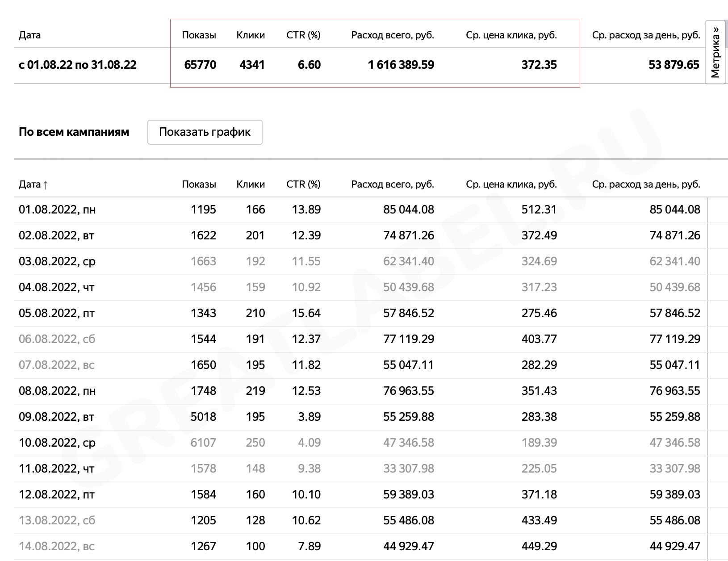
Task: Click the 10.08.2022, ср date row
Action: tap(361, 443)
